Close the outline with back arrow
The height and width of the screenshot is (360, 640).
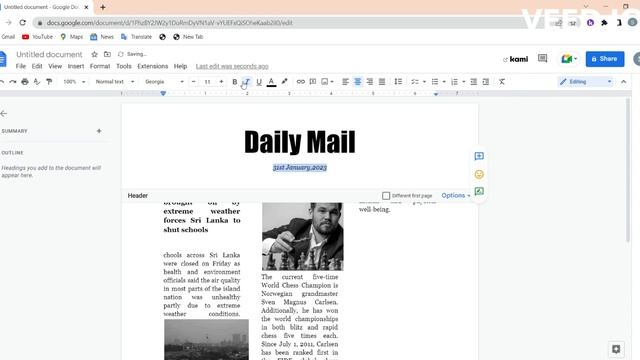pyautogui.click(x=4, y=113)
